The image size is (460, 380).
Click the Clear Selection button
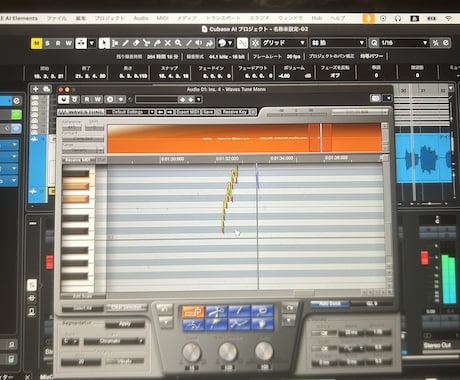pyautogui.click(x=126, y=308)
